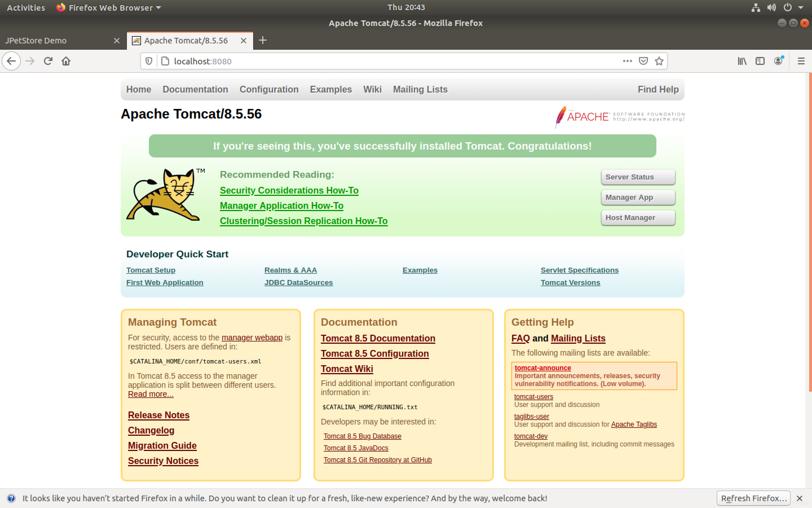Close the JPetStore Demo tab

(x=116, y=41)
